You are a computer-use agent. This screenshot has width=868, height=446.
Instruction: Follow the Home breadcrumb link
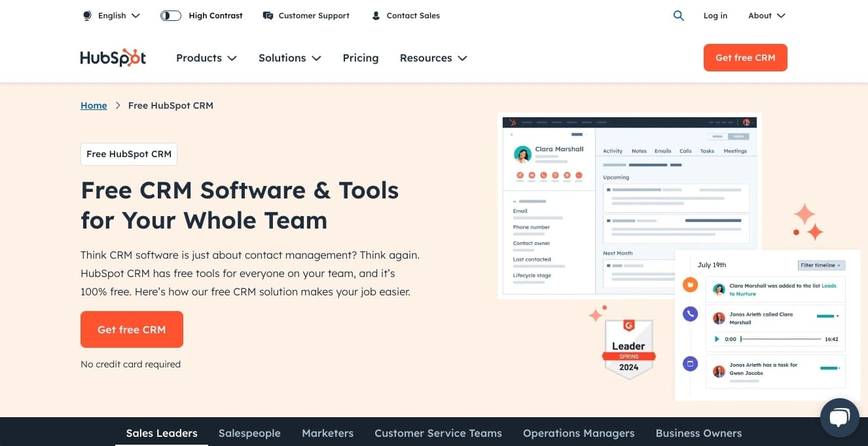[94, 105]
